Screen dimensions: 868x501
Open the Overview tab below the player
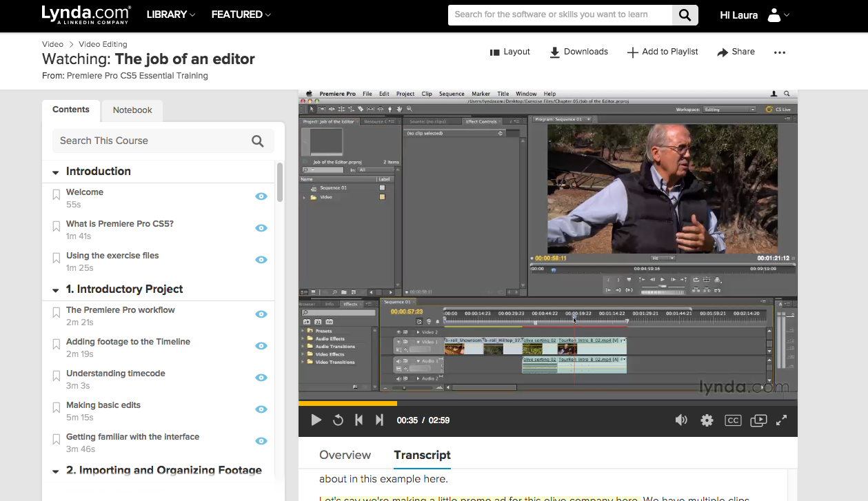pos(345,455)
